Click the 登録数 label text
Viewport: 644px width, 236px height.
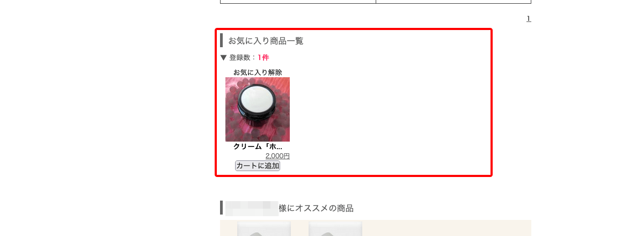pos(240,57)
